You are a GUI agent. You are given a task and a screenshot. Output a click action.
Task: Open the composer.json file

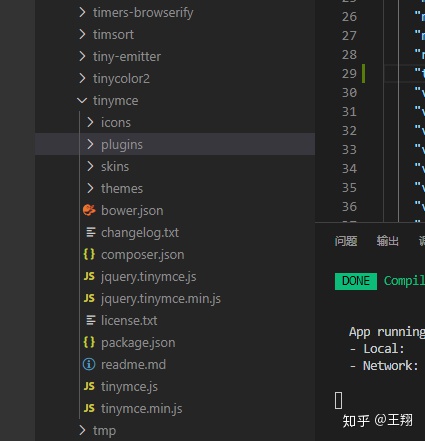pyautogui.click(x=143, y=254)
